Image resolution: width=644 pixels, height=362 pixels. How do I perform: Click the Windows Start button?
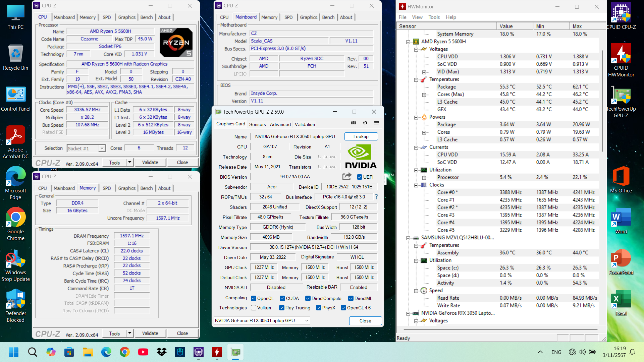click(14, 352)
